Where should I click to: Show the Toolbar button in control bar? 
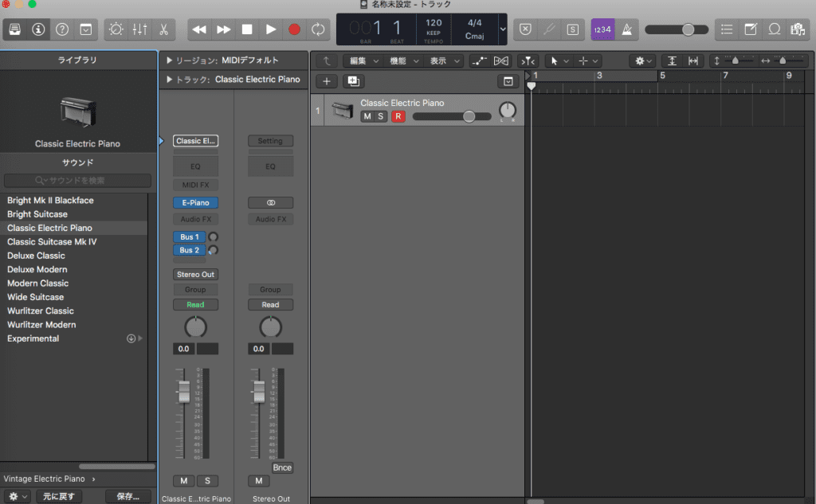click(86, 29)
